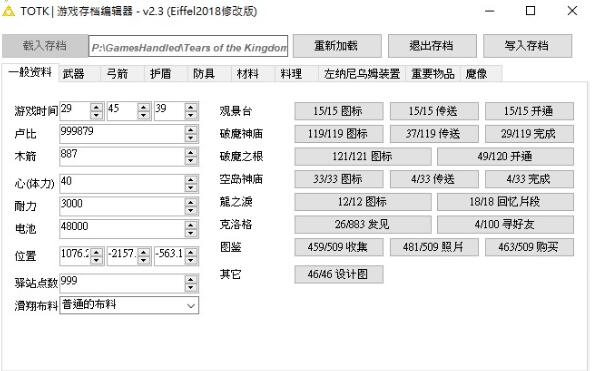Viewport: 592px width, 371px height.
Task: Decrease game seconds with the down arrow
Action: click(191, 115)
